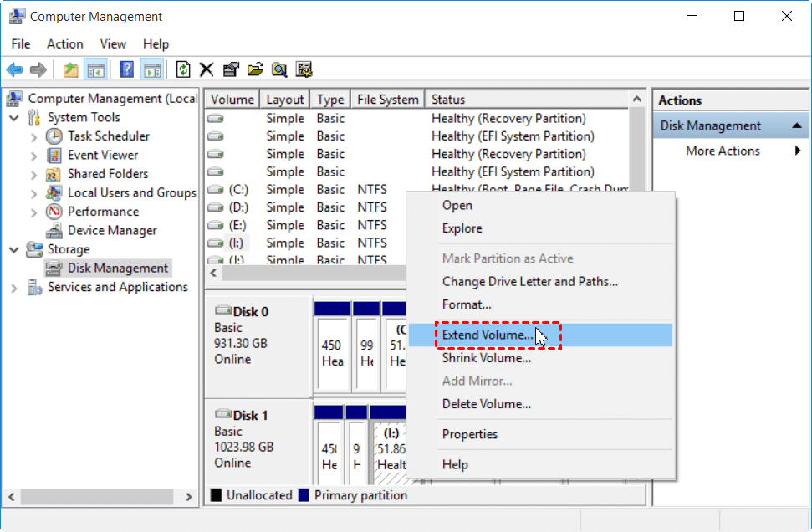Image resolution: width=812 pixels, height=532 pixels.
Task: Expand the Task Scheduler node
Action: (x=33, y=136)
